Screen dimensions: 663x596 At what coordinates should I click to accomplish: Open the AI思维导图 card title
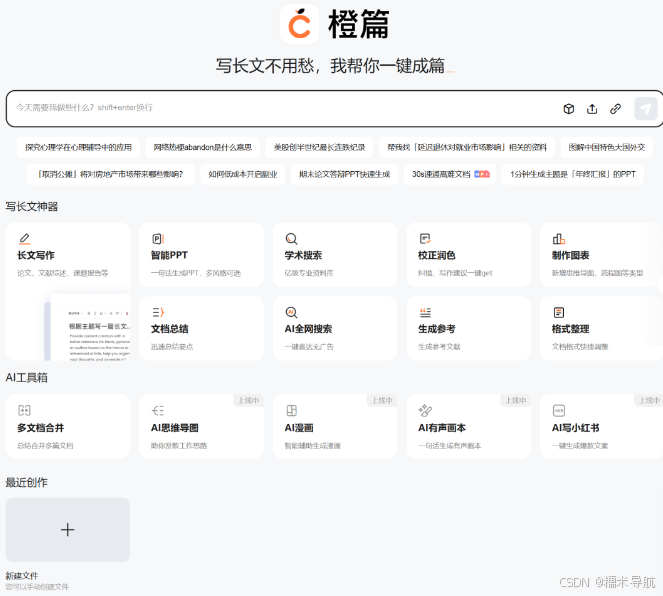175,428
